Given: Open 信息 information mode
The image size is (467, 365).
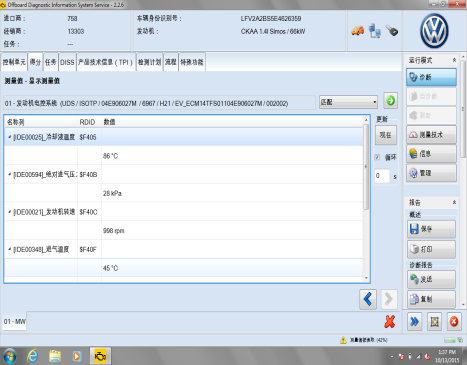Looking at the screenshot, I should tap(431, 154).
